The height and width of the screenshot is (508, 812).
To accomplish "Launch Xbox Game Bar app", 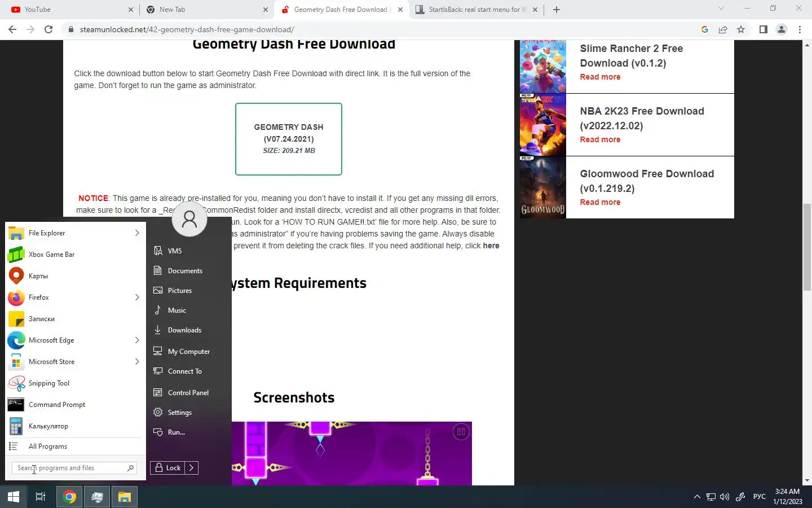I will [x=76, y=255].
